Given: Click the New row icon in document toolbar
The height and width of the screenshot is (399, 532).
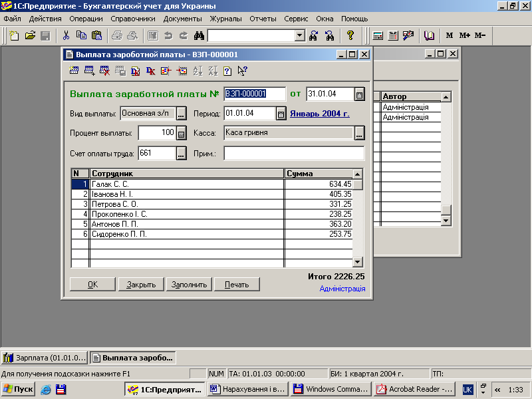Looking at the screenshot, I should [74, 70].
